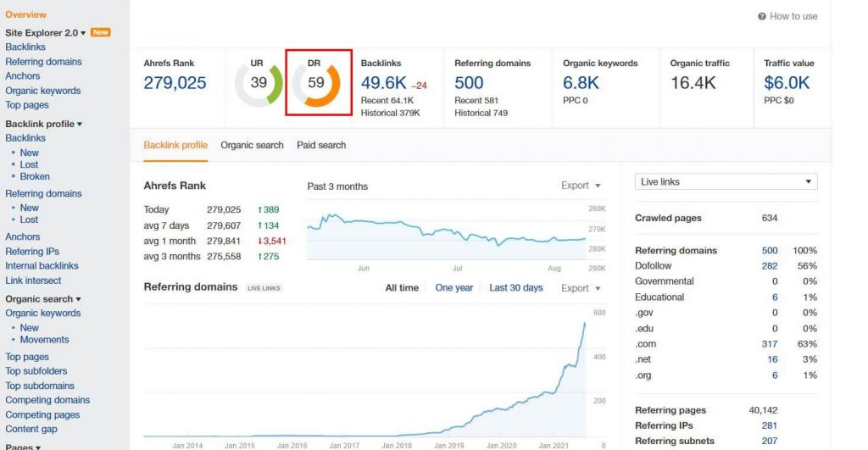The image size is (868, 450).
Task: Click the .com referring domains count 317
Action: pyautogui.click(x=770, y=344)
